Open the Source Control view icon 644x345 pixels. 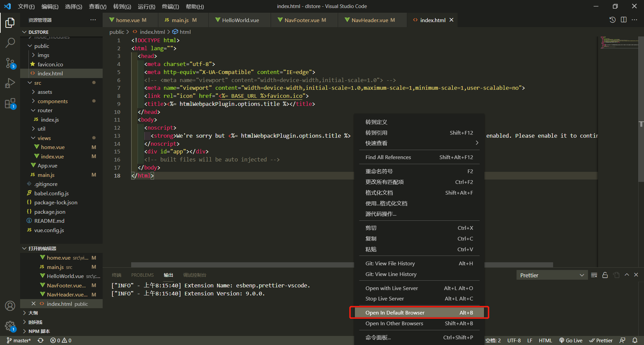tap(10, 63)
